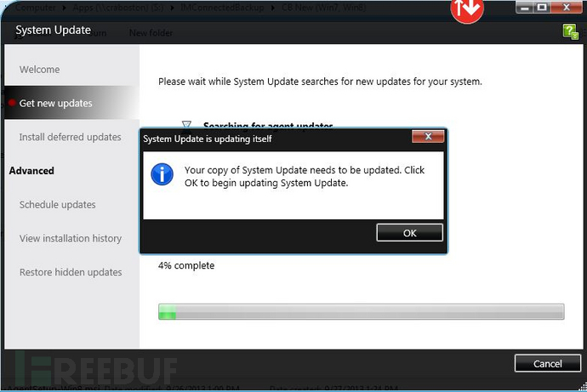The width and height of the screenshot is (587, 392).
Task: Open View installation history
Action: pyautogui.click(x=71, y=238)
